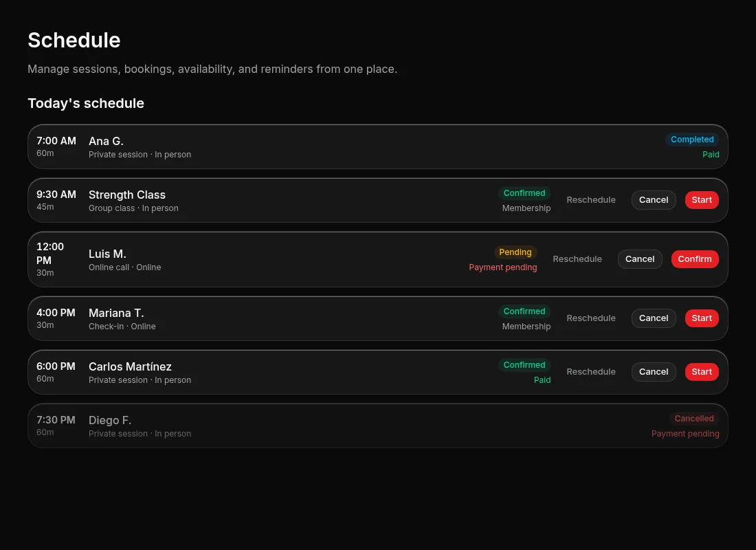
Task: Reschedule Luis M. online call
Action: [x=577, y=259]
